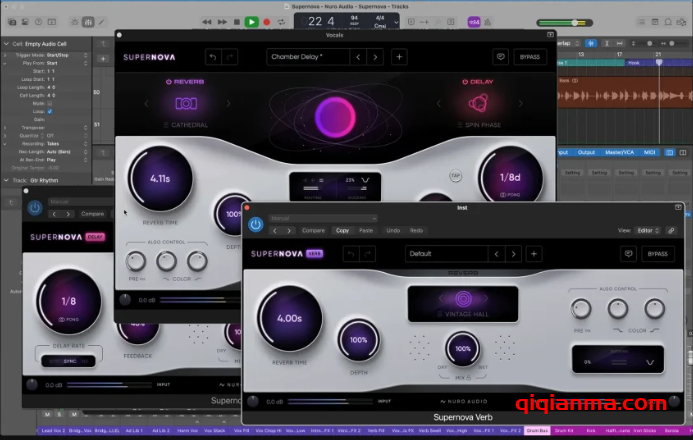Collapse the Cell Empty Audio Cell inspector section
693x440 pixels.
6,44
